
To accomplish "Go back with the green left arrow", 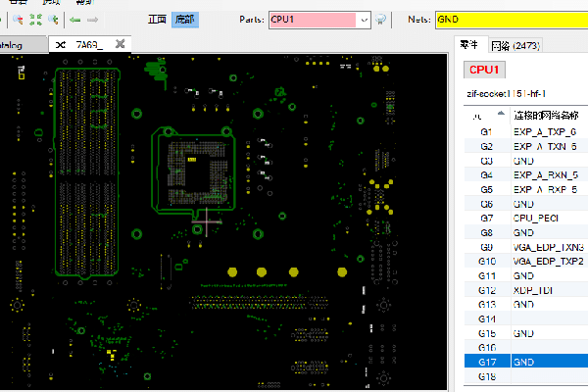I will point(75,20).
